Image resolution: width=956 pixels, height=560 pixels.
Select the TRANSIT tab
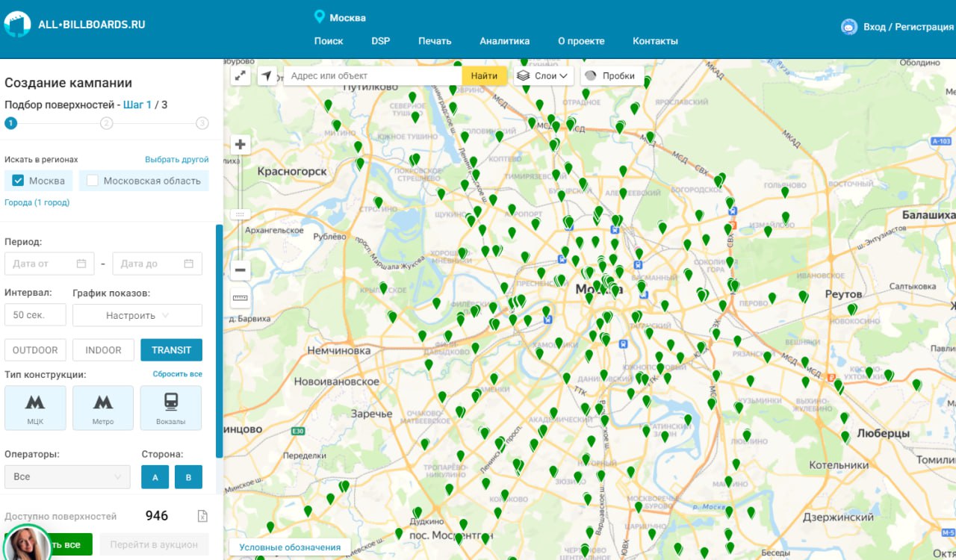[x=171, y=350]
